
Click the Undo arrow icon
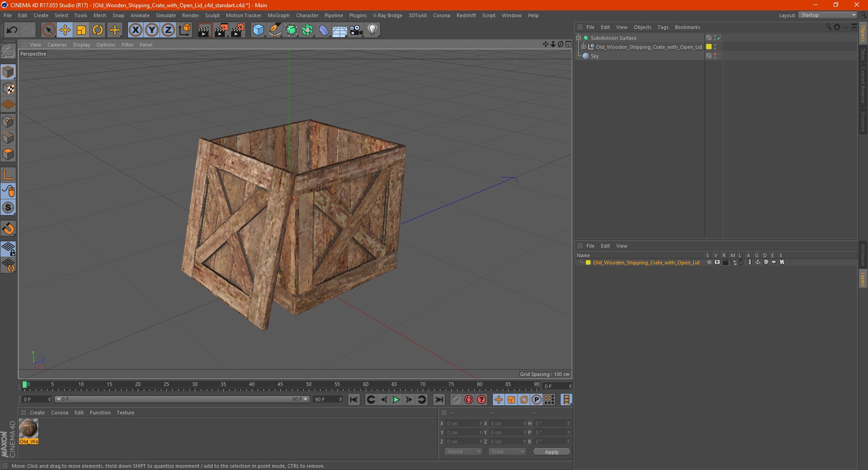(x=12, y=30)
